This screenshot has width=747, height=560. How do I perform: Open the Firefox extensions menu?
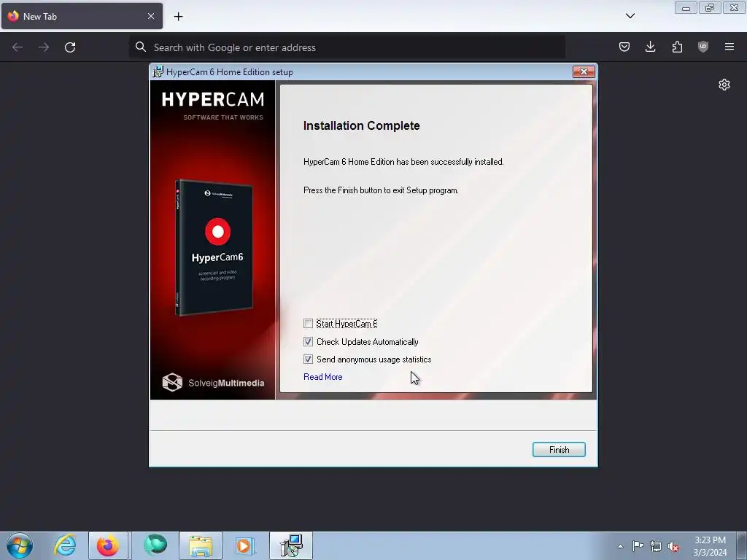[x=677, y=47]
